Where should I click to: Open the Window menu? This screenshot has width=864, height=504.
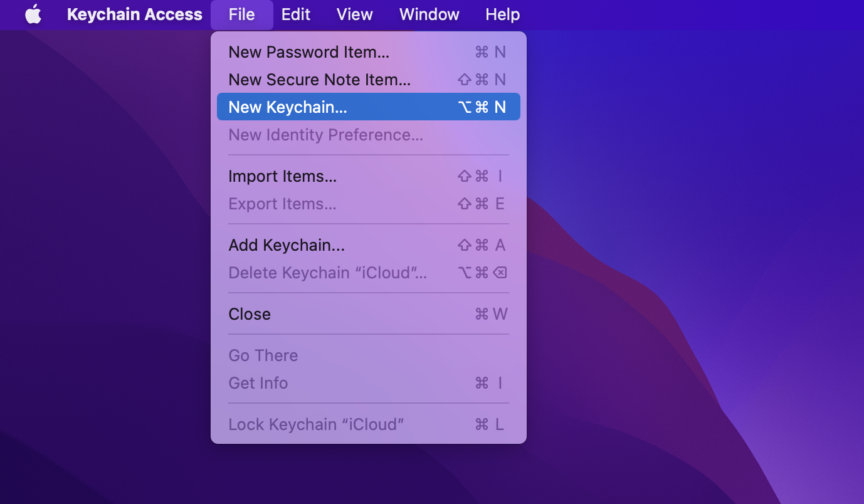429,14
